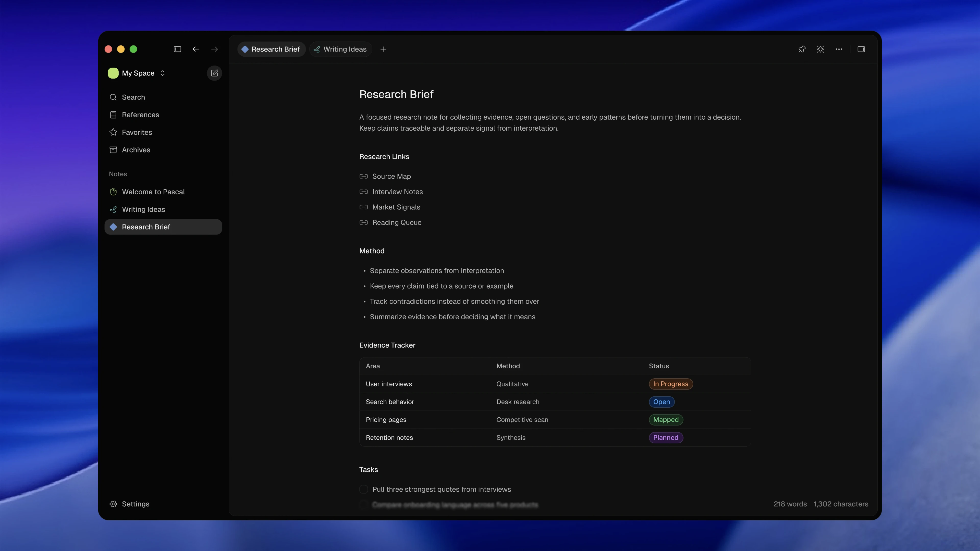The image size is (980, 551).
Task: Click the Qualitative method cell
Action: (512, 384)
